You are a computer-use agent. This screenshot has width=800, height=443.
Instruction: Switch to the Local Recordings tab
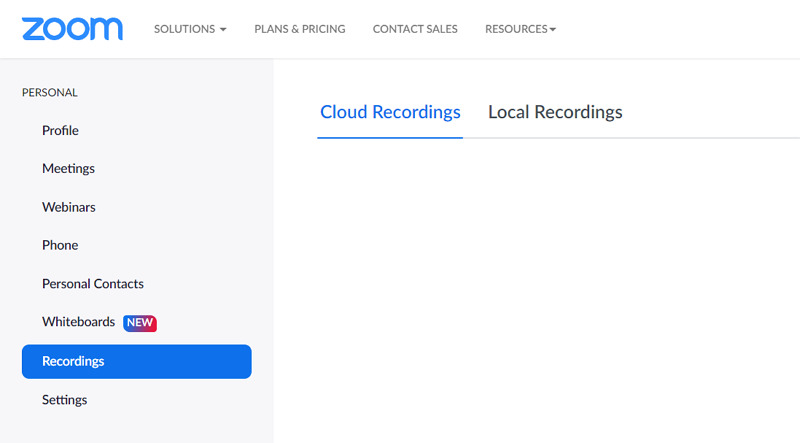(555, 112)
